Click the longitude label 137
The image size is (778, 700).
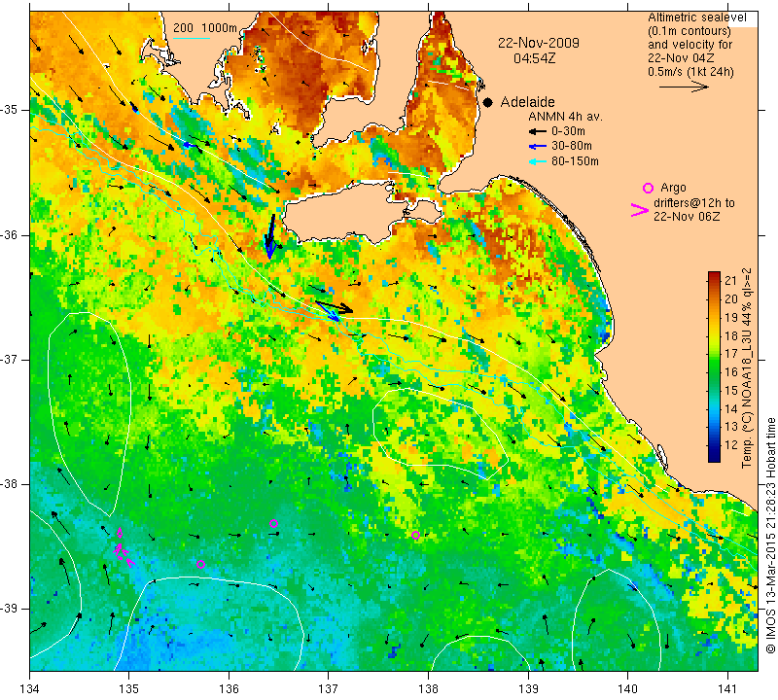pyautogui.click(x=329, y=689)
